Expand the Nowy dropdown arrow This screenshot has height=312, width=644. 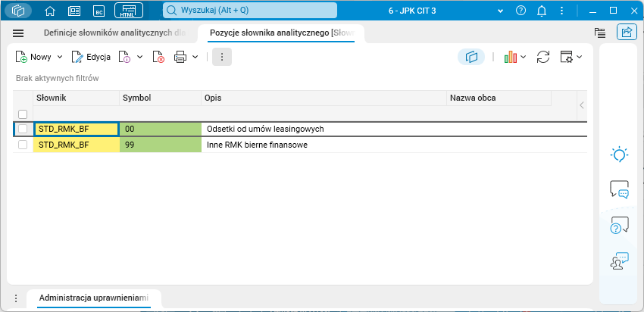(x=60, y=57)
